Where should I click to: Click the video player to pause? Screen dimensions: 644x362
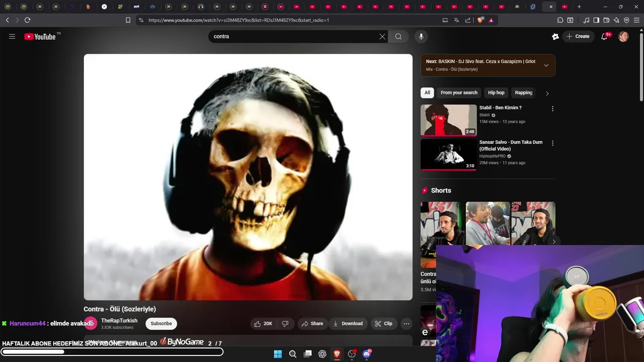pos(248,177)
